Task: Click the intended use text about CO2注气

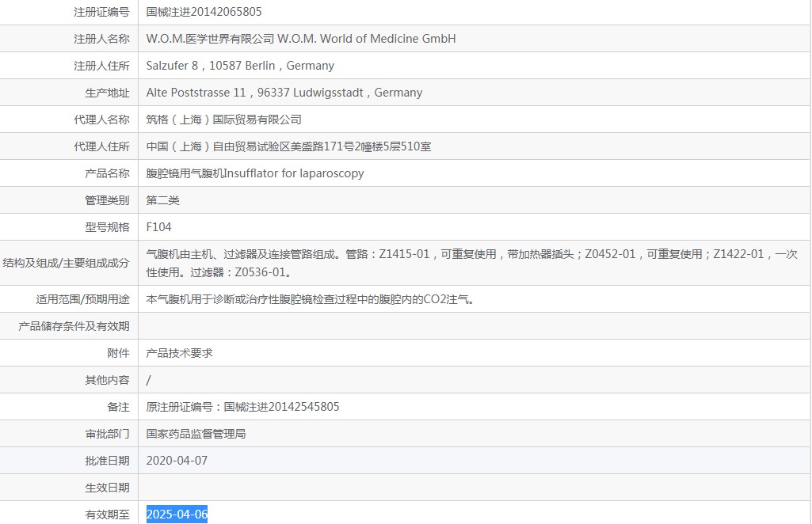Action: (311, 299)
